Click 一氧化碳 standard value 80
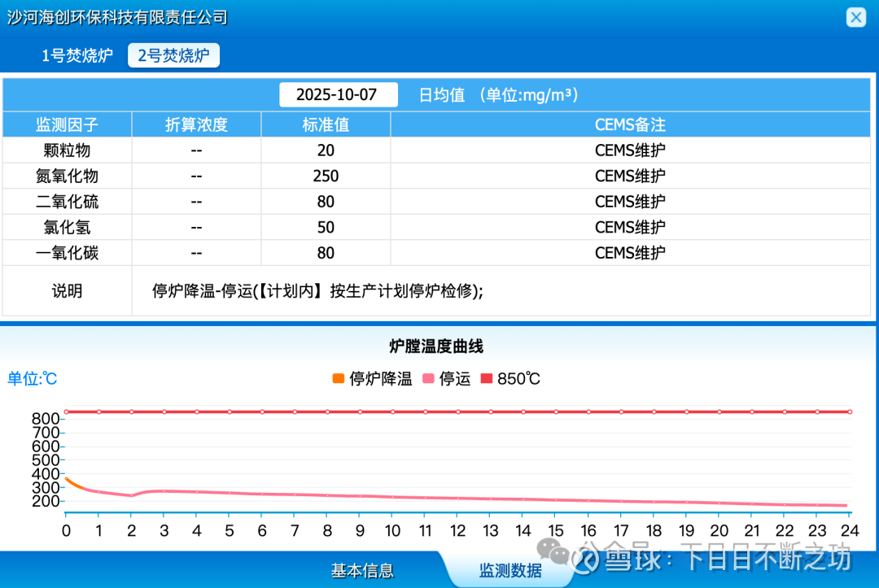 (326, 253)
